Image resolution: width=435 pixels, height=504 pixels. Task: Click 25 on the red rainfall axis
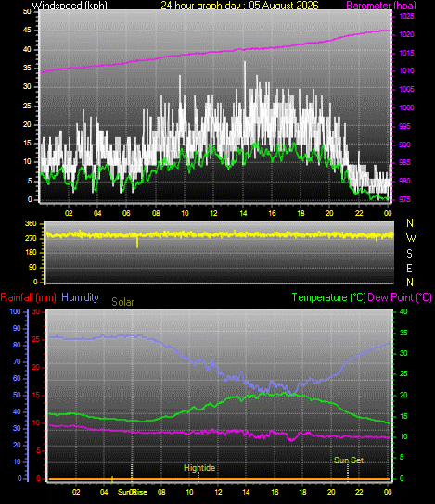[36, 340]
